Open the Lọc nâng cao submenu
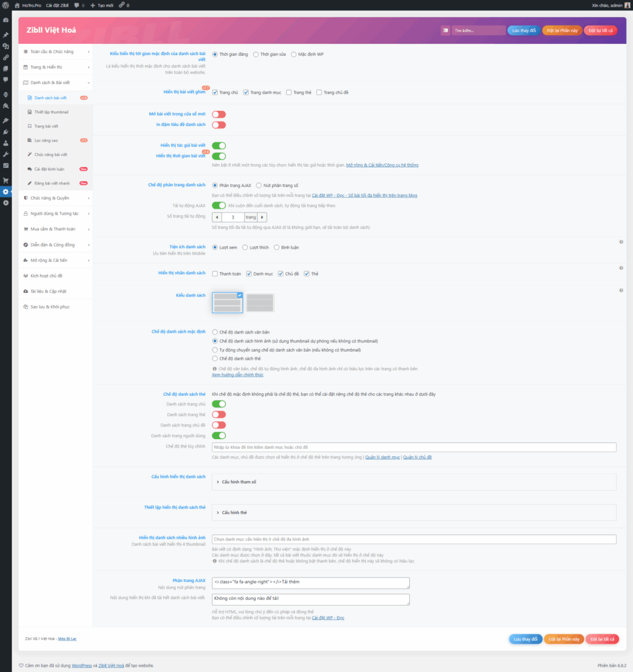 pyautogui.click(x=56, y=140)
